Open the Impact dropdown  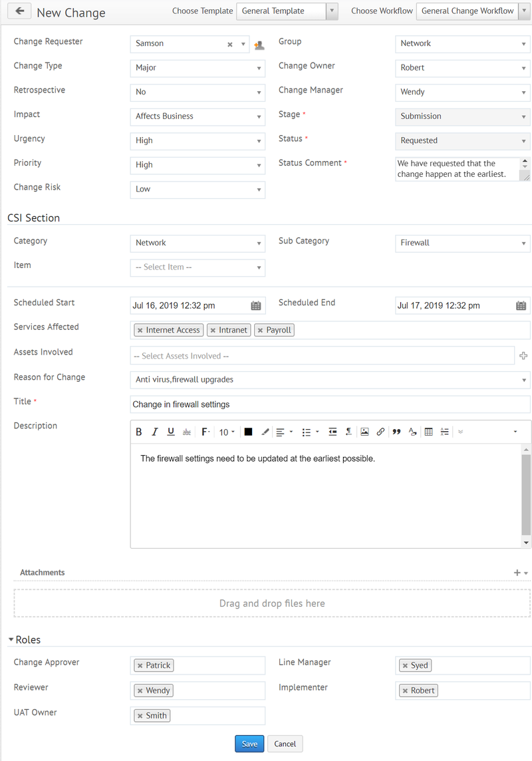point(198,116)
